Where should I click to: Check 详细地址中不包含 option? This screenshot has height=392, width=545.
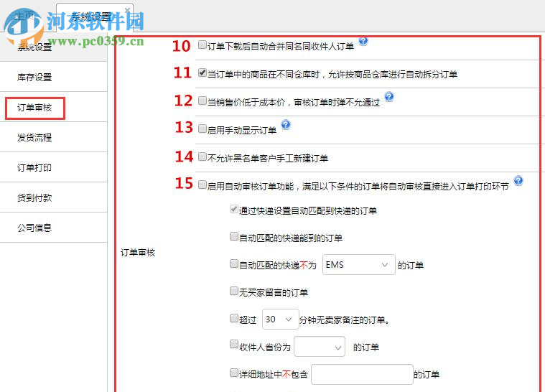click(x=234, y=373)
